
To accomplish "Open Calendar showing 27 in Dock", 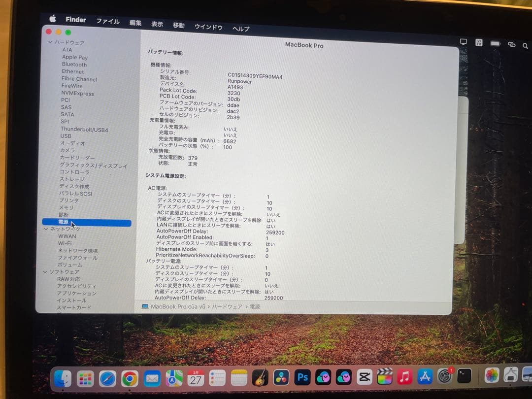I will (x=196, y=378).
